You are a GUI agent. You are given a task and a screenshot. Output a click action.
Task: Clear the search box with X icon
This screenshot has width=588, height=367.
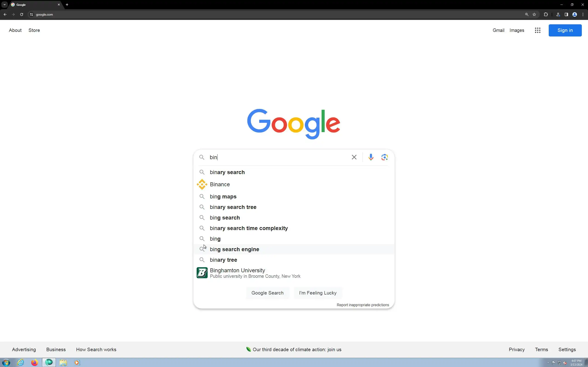[354, 157]
